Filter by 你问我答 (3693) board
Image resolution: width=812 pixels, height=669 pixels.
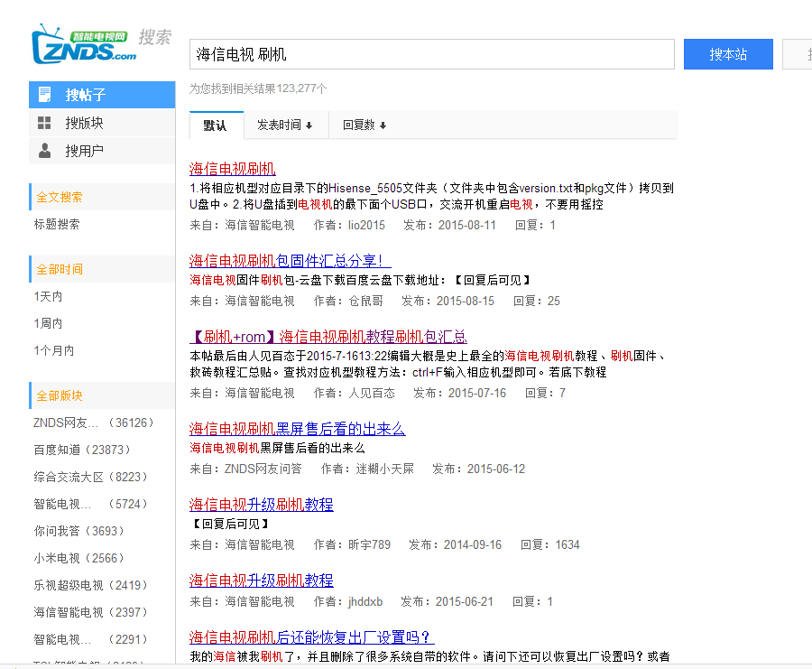79,531
